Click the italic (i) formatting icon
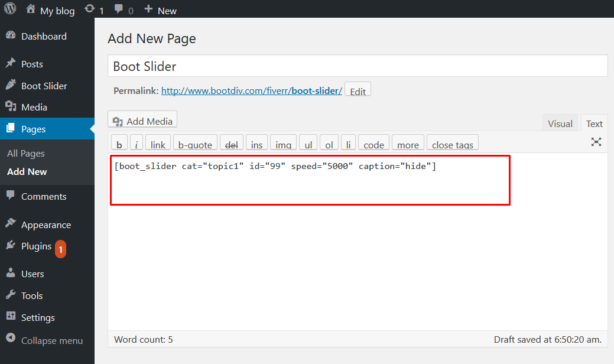 point(136,142)
